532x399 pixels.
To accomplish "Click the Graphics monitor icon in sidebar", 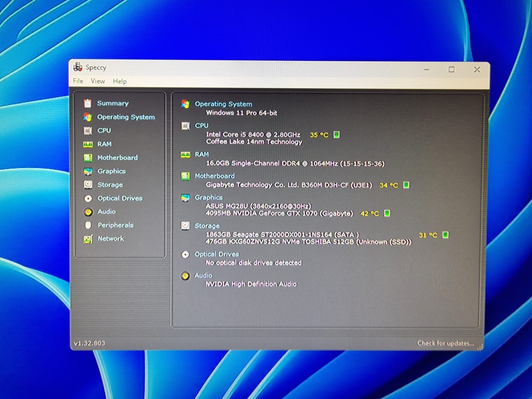I will click(88, 171).
